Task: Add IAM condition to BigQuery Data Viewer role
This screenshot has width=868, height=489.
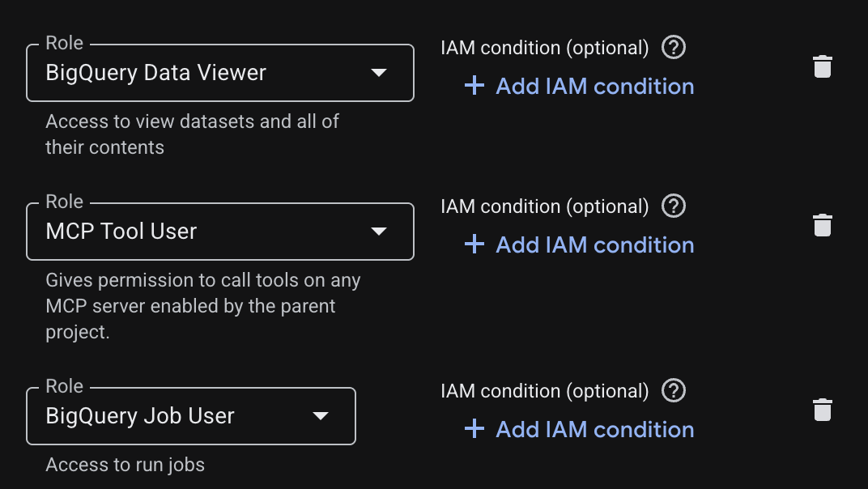Action: (x=579, y=87)
